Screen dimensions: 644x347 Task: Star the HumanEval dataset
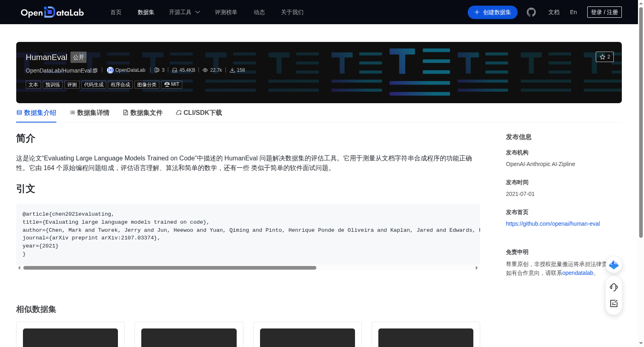[x=605, y=57]
